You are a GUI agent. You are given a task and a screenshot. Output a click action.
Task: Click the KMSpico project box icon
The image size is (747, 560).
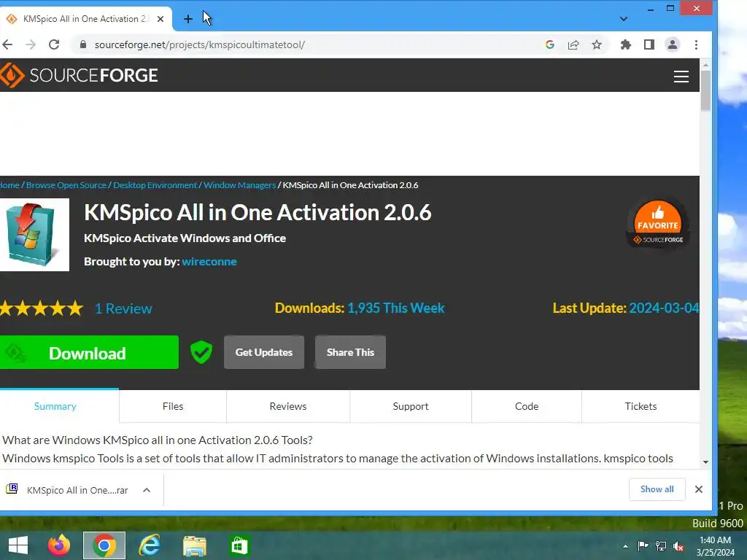34,235
